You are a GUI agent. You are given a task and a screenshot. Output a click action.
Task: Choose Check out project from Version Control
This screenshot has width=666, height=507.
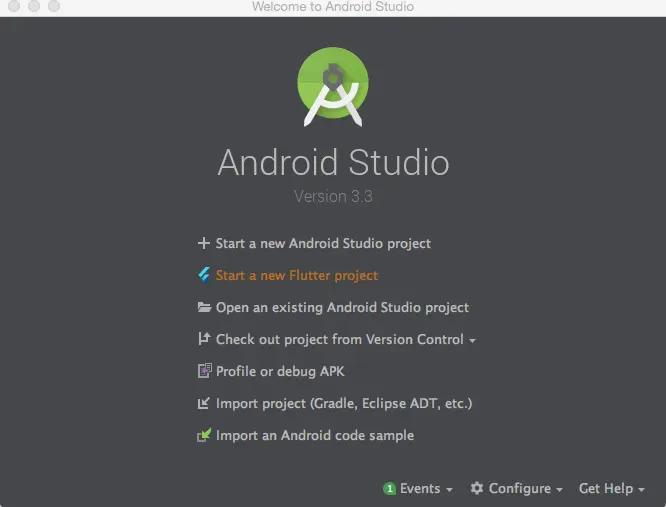(339, 339)
